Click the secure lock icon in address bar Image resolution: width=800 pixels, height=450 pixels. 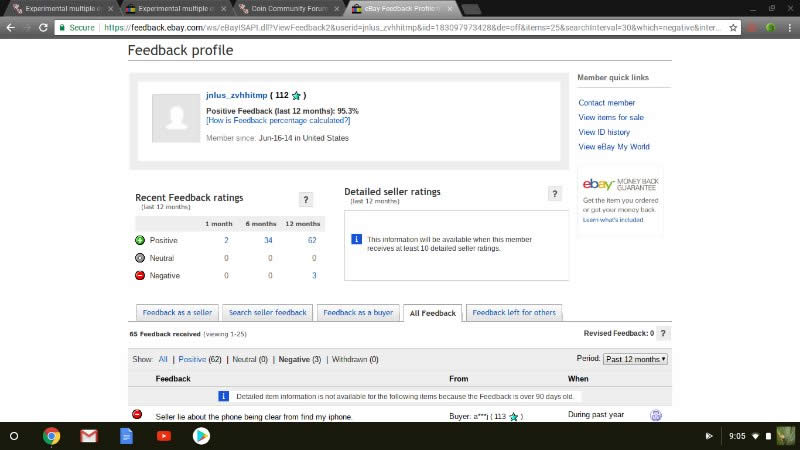(62, 28)
